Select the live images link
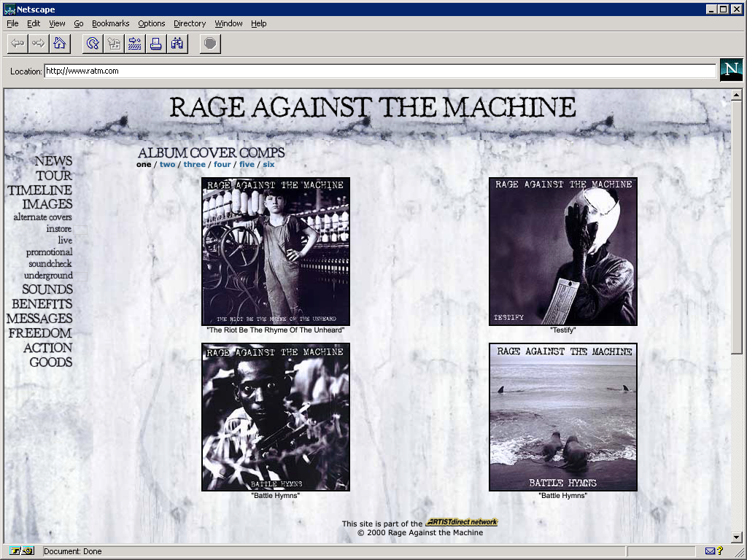The image size is (747, 560). [x=65, y=241]
